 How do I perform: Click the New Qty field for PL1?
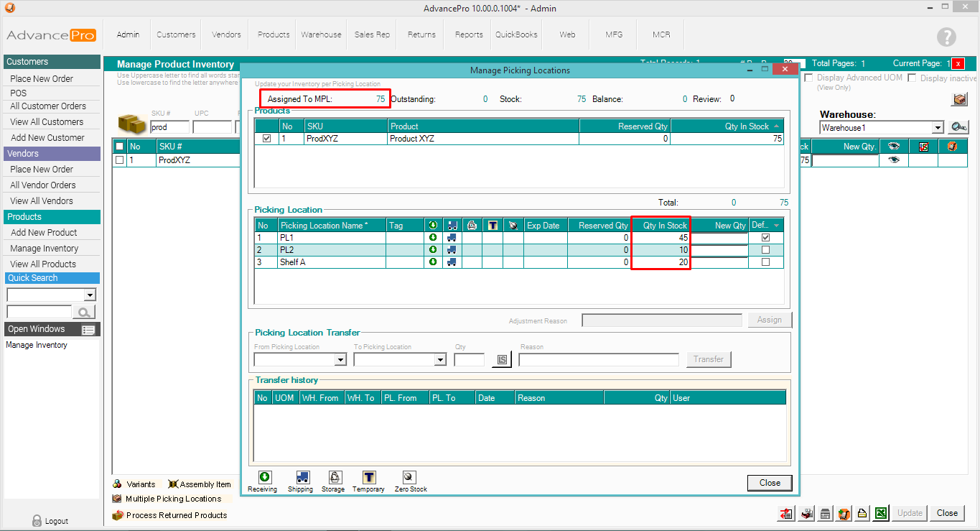[x=719, y=238]
